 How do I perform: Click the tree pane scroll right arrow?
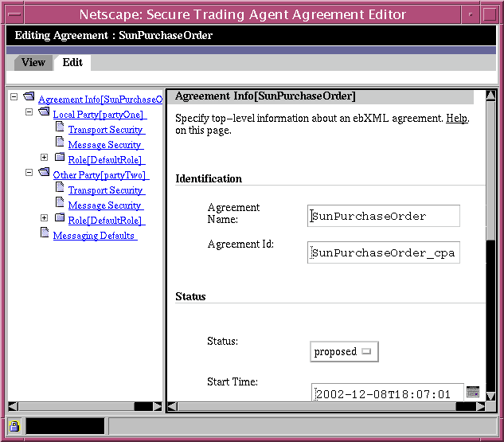click(158, 406)
